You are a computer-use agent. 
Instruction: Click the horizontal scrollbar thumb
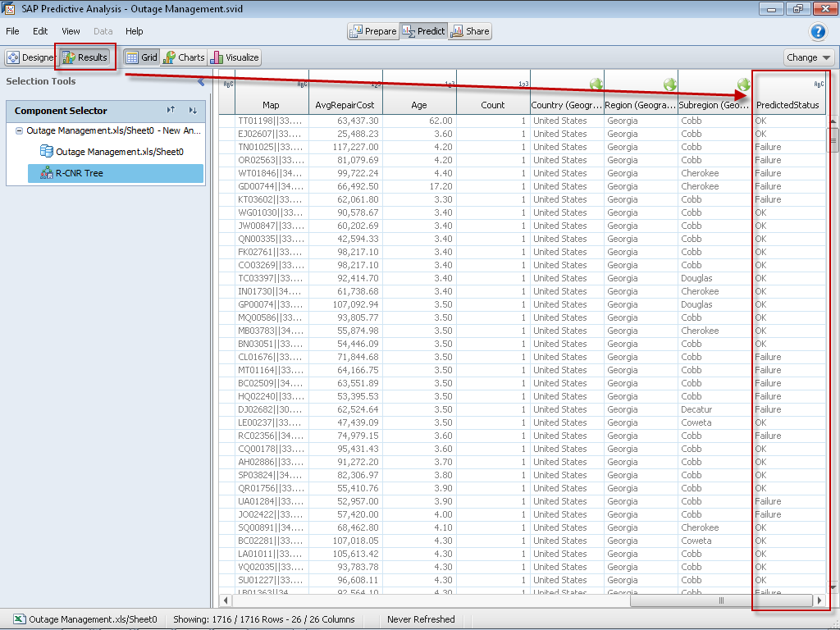point(721,600)
